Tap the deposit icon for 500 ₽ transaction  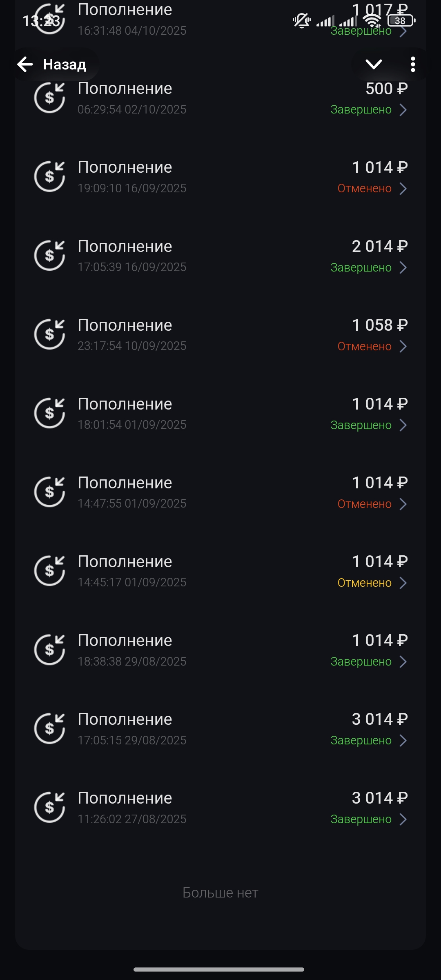49,98
